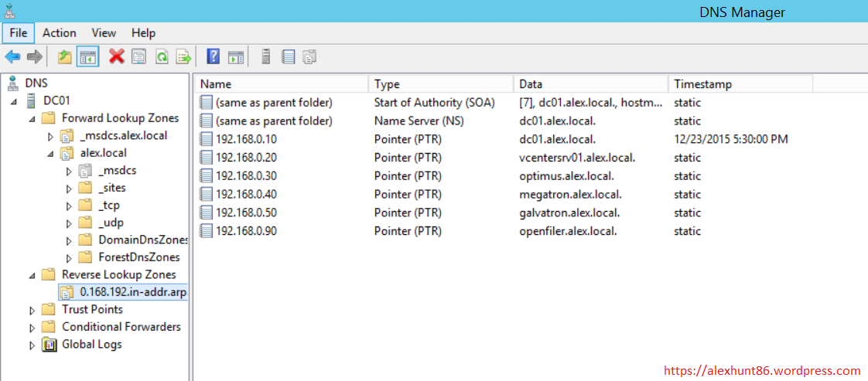868x381 pixels.
Task: Open the Help menu
Action: (143, 33)
